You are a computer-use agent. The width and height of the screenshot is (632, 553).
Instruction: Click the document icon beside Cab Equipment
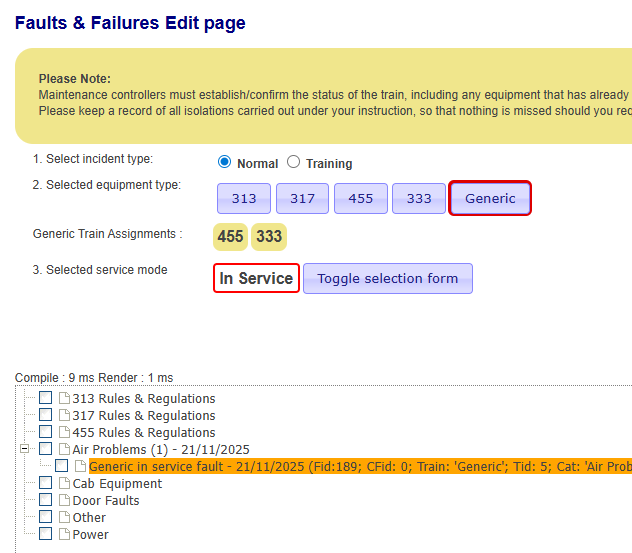64,484
